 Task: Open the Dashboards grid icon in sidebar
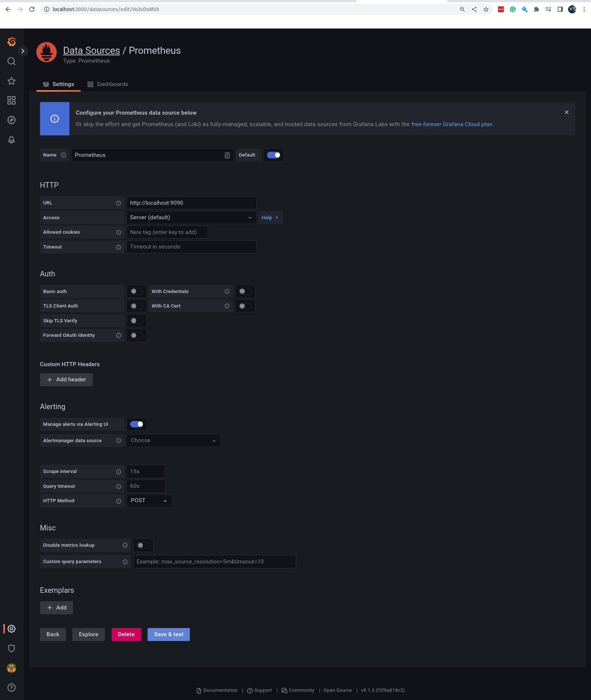pyautogui.click(x=11, y=101)
